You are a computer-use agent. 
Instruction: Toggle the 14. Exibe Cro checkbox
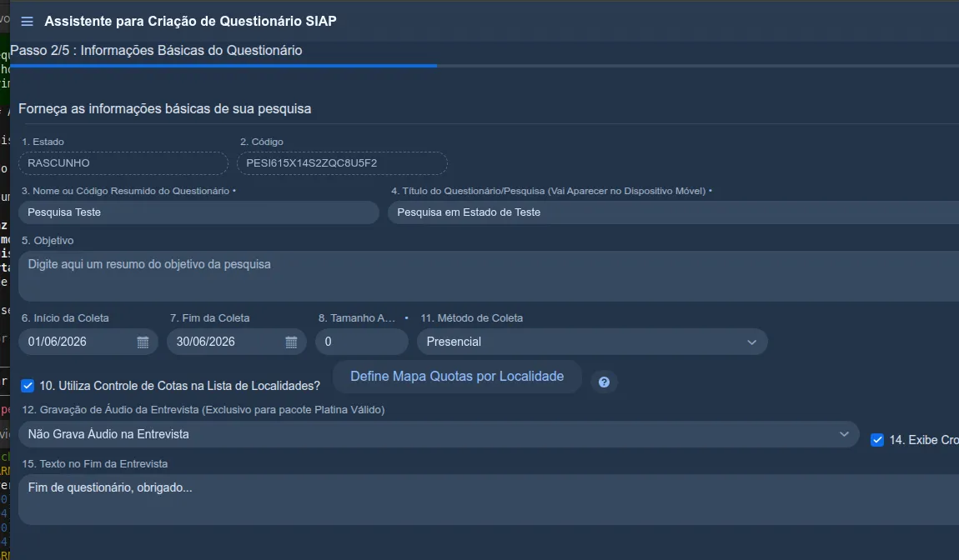pos(877,440)
